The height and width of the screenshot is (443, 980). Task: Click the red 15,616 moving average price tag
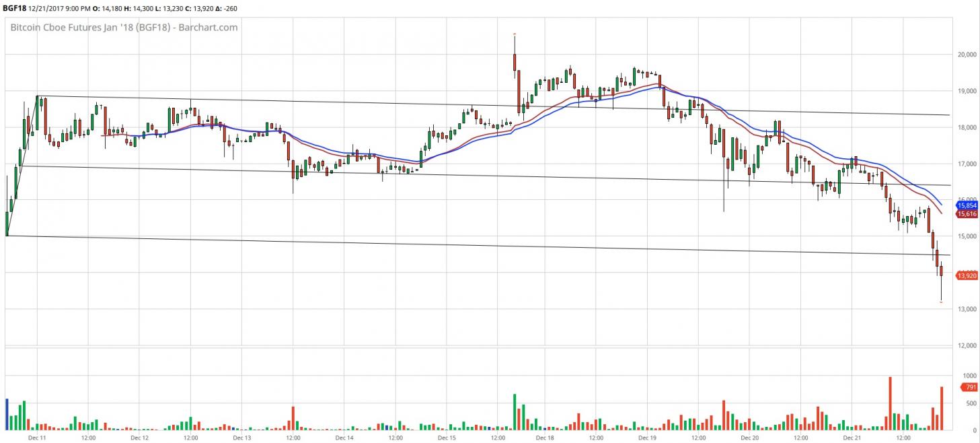(x=967, y=214)
